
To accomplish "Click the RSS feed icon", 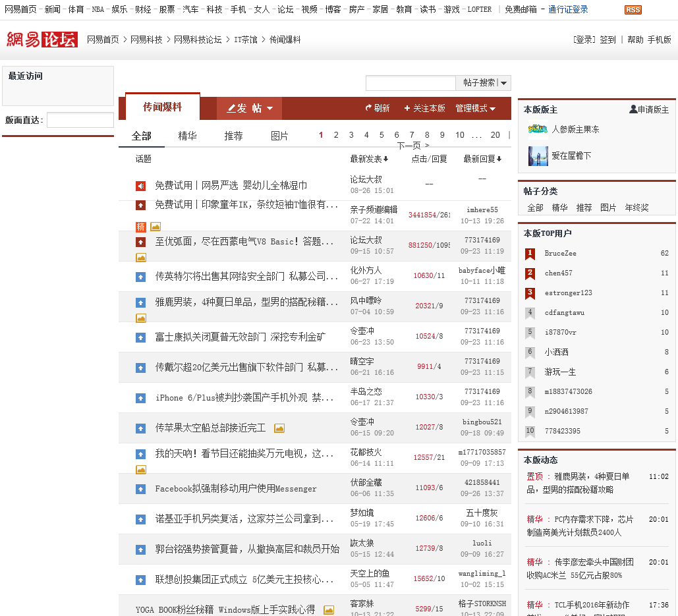I will pyautogui.click(x=633, y=10).
